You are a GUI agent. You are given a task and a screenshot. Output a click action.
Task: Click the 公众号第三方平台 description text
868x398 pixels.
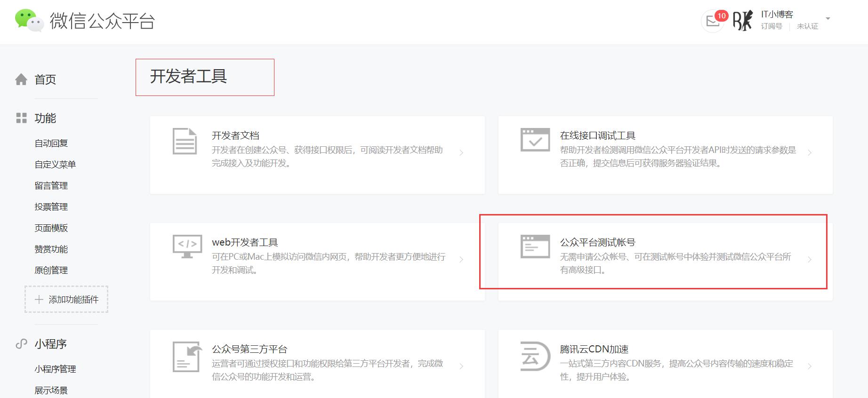[x=328, y=370]
